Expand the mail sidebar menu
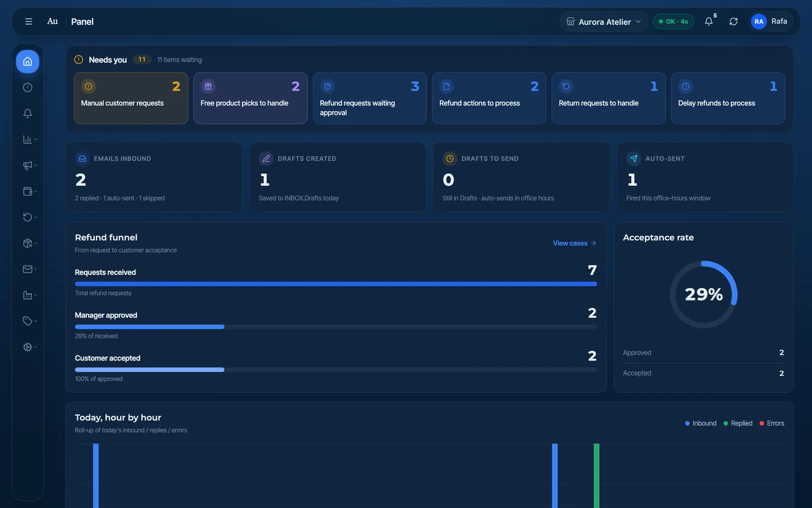 tap(29, 269)
